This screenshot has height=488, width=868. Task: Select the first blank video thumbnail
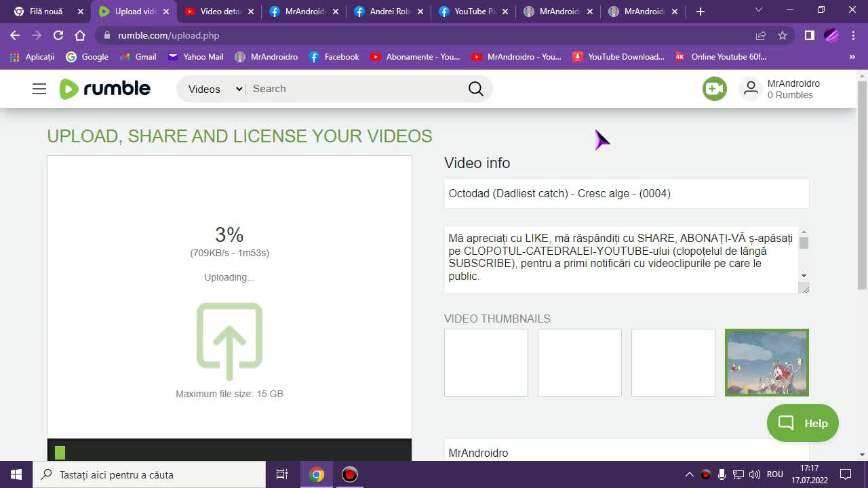pos(486,363)
